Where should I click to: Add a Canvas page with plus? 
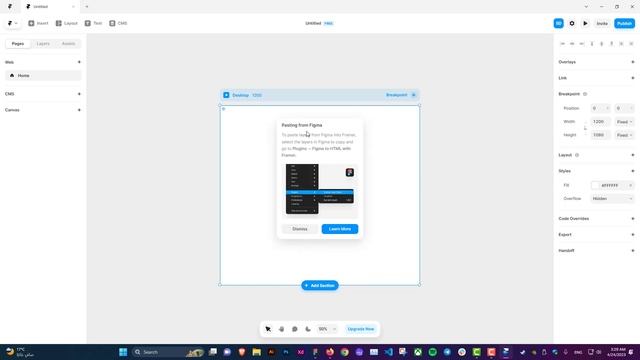[79, 110]
